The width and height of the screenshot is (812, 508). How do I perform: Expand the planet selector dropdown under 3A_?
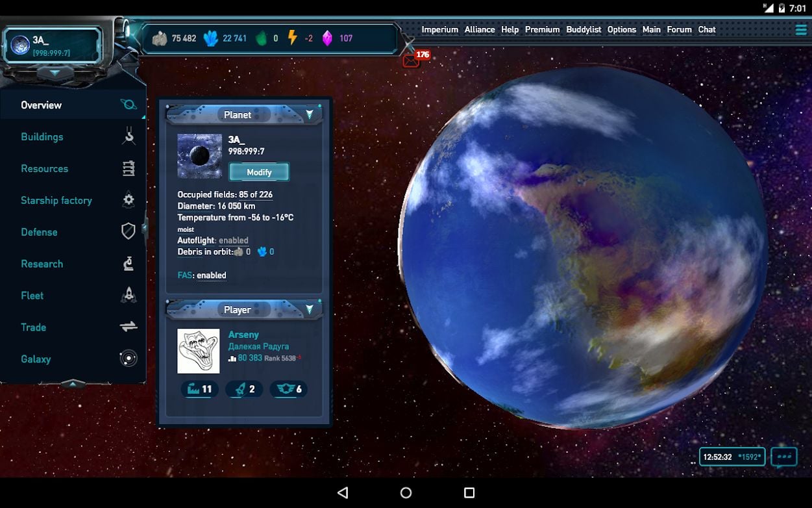(54, 73)
